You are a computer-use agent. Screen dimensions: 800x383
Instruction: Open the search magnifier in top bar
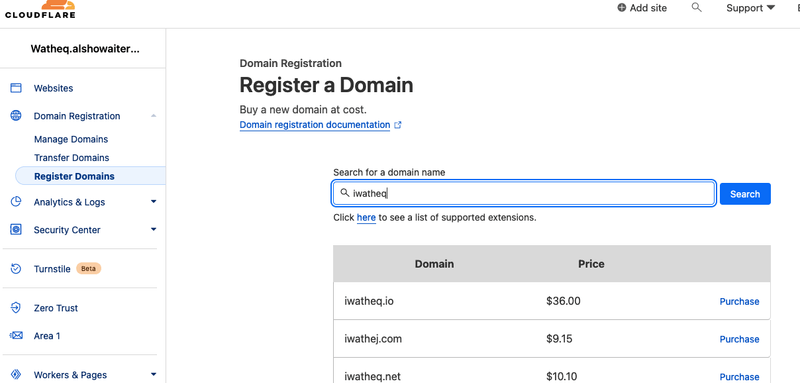pyautogui.click(x=696, y=8)
